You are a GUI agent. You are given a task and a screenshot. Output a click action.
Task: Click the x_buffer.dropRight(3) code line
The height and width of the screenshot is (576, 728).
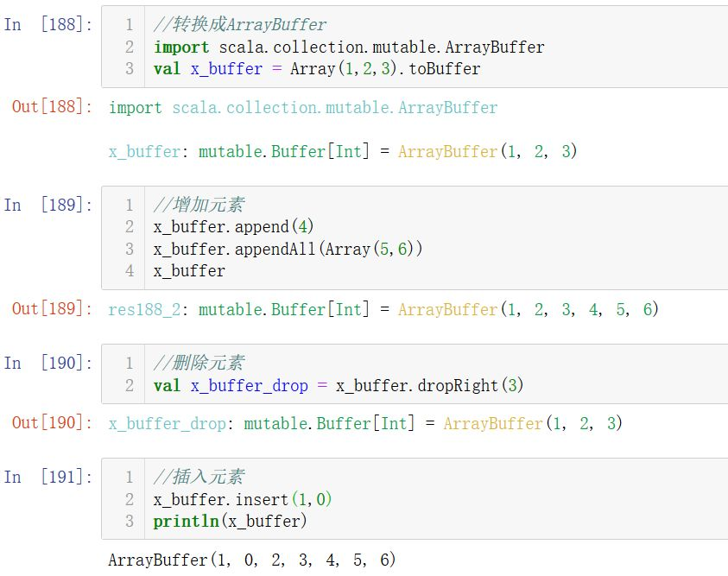[339, 385]
